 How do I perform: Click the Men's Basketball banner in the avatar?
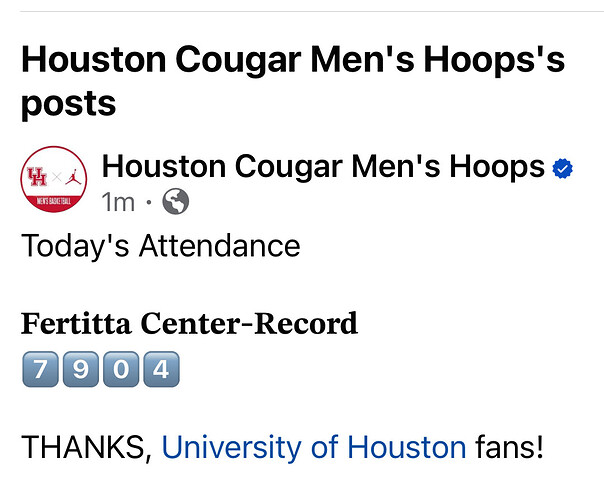tap(54, 201)
